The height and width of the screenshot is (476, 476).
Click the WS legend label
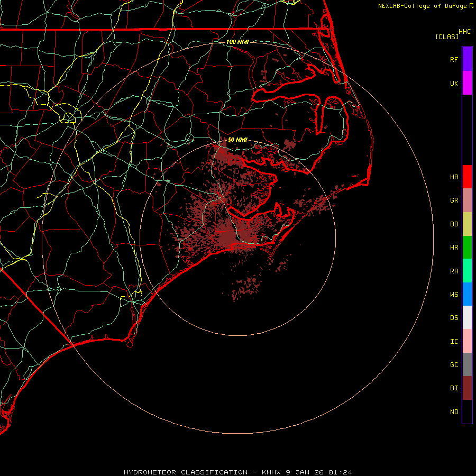tap(454, 294)
